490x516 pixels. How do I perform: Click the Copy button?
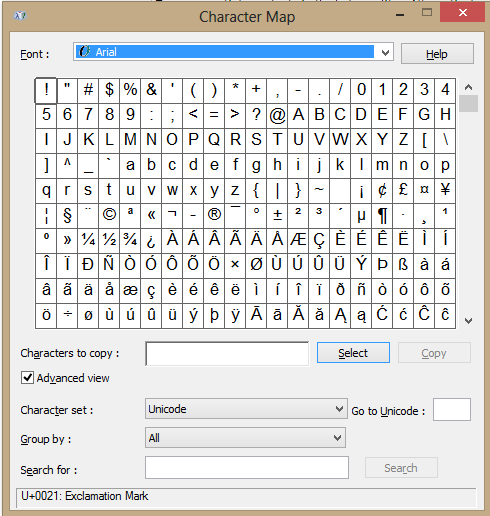[x=434, y=353]
